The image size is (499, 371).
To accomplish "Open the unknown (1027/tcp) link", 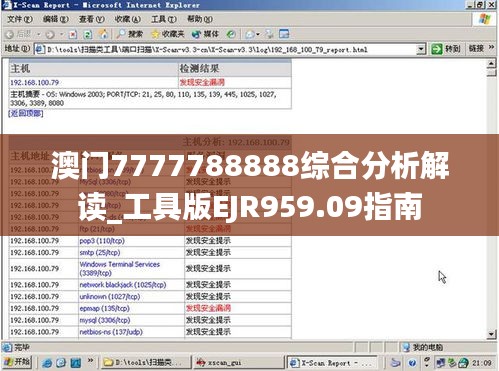I will coord(110,296).
